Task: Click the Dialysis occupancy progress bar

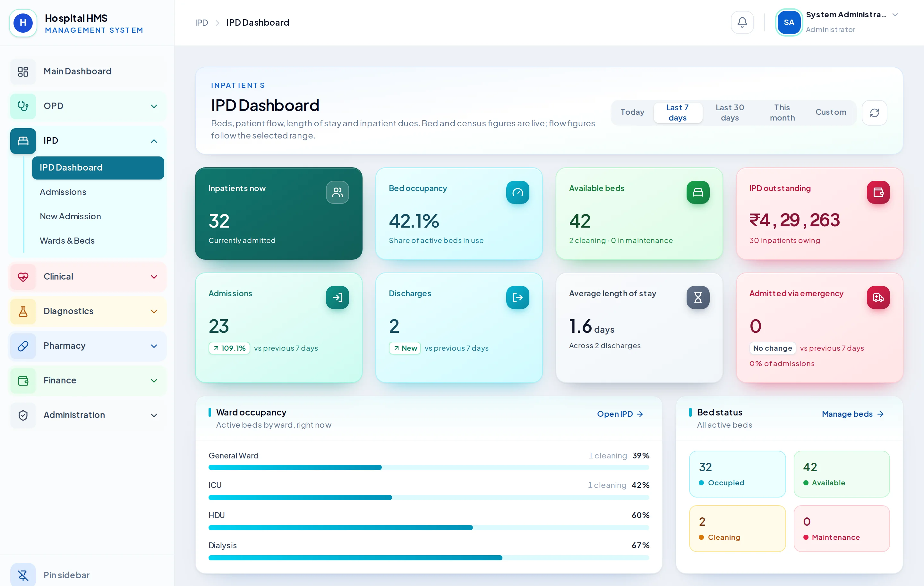Action: click(x=429, y=557)
